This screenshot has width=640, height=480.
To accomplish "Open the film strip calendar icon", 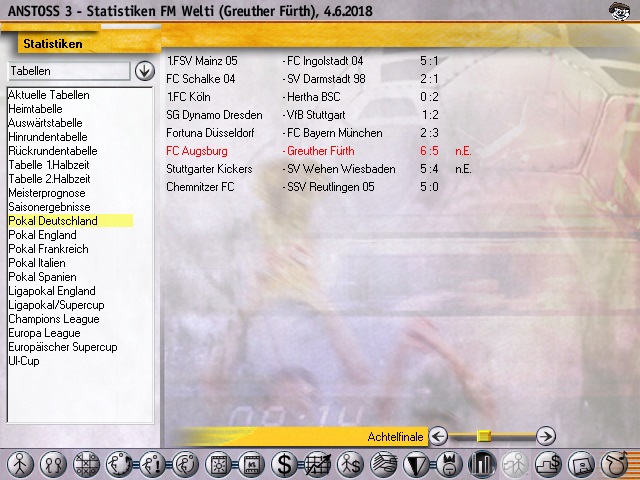I will (251, 464).
